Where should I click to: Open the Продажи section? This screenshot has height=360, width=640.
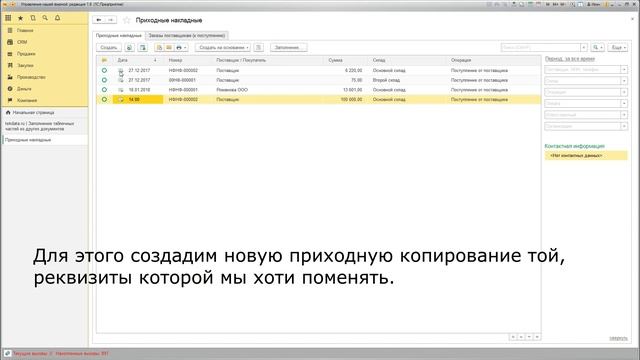click(x=26, y=54)
